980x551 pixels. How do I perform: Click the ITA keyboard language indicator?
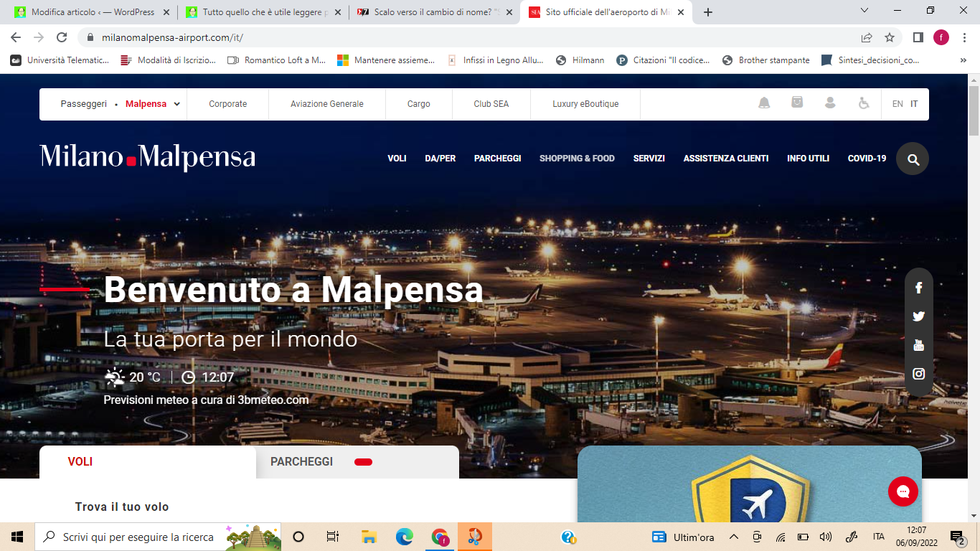point(878,537)
